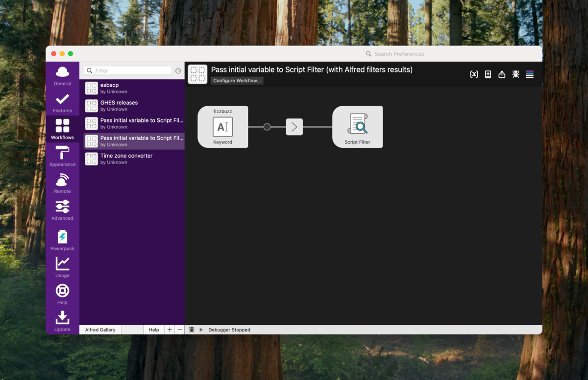Toggle the debugger bug icon in header
This screenshot has width=588, height=380.
[516, 74]
